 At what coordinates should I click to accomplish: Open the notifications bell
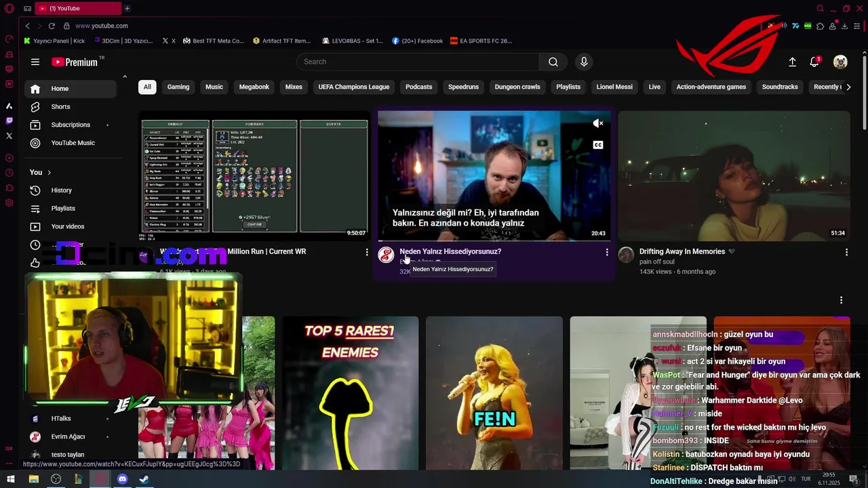814,62
